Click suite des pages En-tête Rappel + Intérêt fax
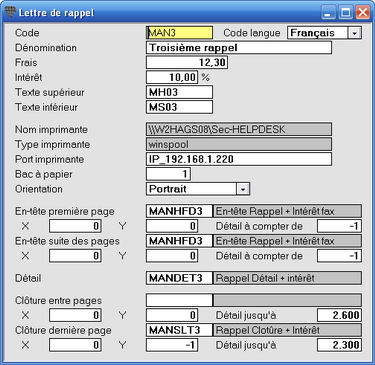Screen dimensions: 375x365 tap(287, 241)
